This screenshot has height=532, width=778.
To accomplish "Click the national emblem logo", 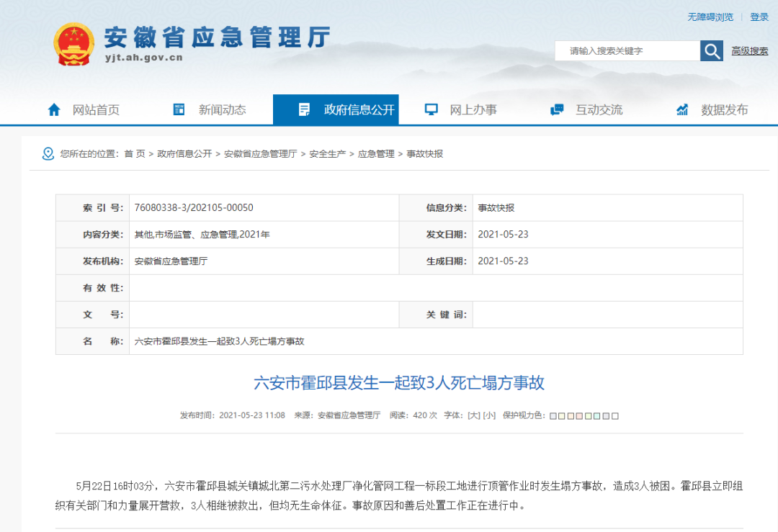I will [x=74, y=43].
